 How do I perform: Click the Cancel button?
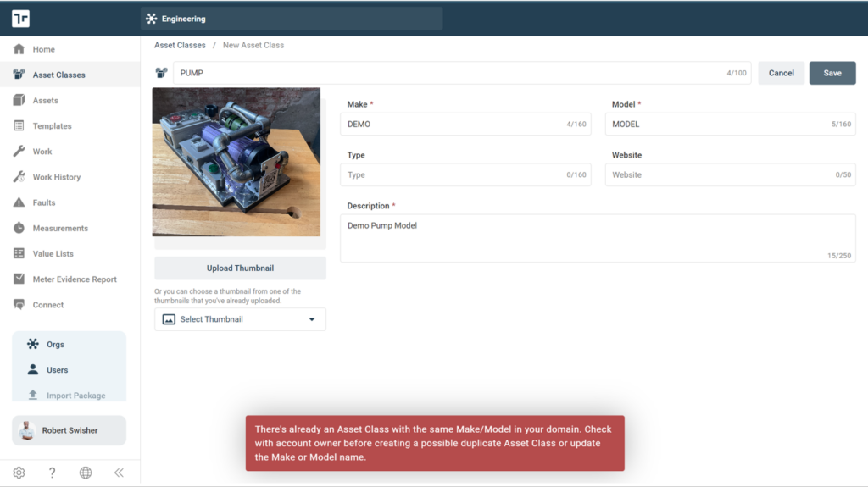pos(781,73)
